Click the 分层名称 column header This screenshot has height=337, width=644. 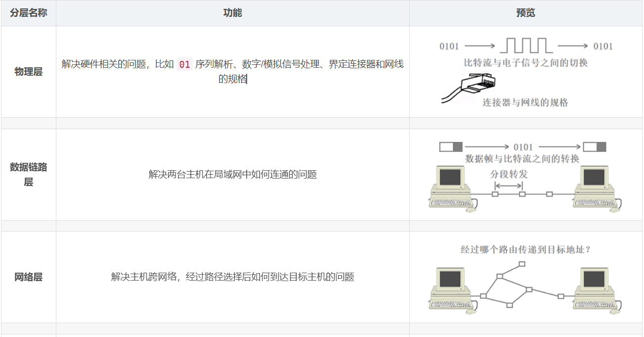29,13
